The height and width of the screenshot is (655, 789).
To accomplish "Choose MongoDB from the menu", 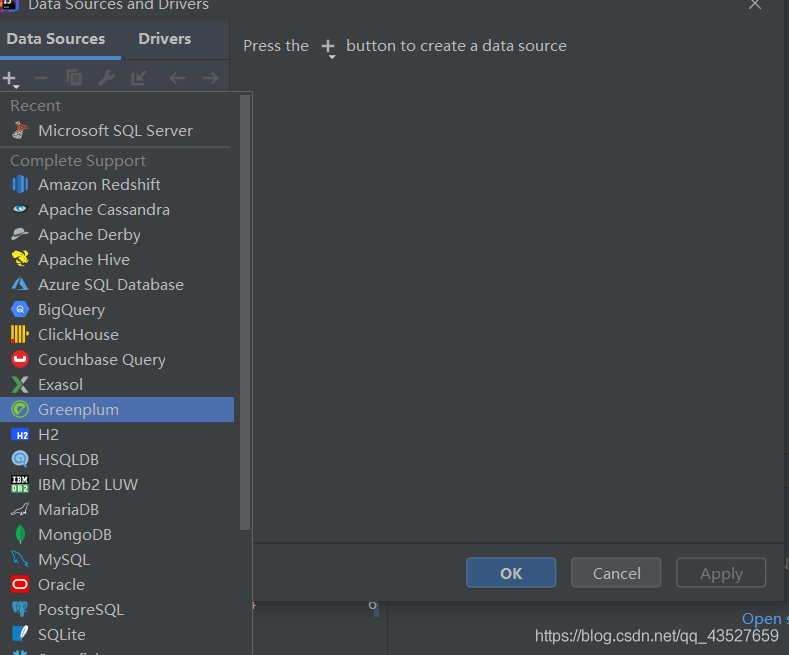I will tap(117, 534).
